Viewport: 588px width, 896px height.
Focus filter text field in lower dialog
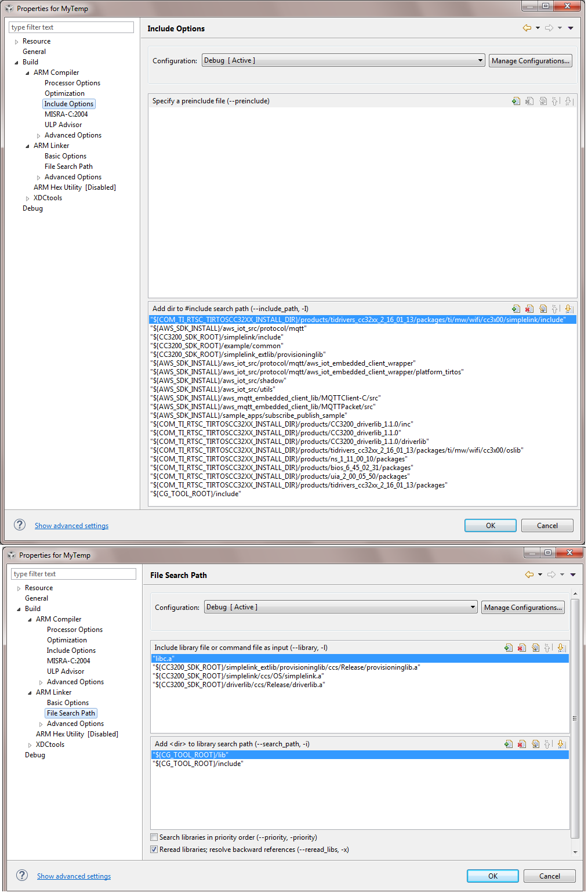(x=74, y=574)
